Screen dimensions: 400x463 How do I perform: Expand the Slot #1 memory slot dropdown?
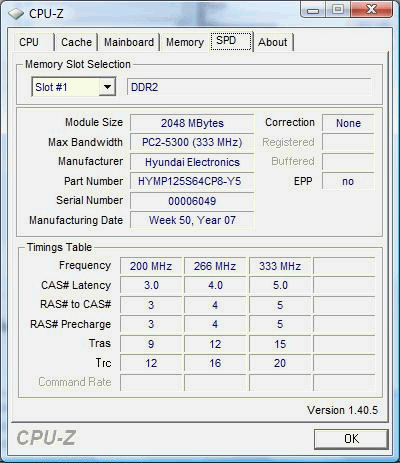point(107,87)
